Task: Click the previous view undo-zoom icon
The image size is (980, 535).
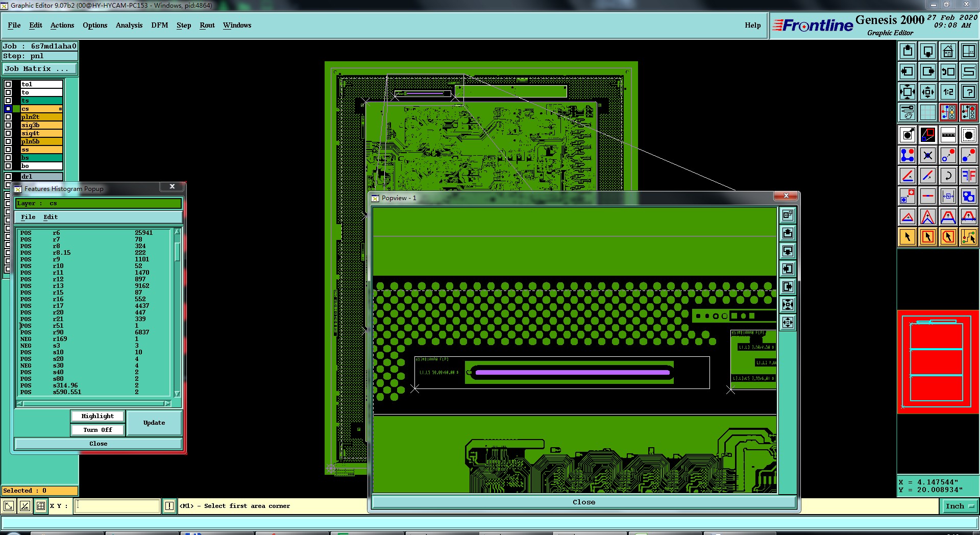Action: (x=948, y=71)
